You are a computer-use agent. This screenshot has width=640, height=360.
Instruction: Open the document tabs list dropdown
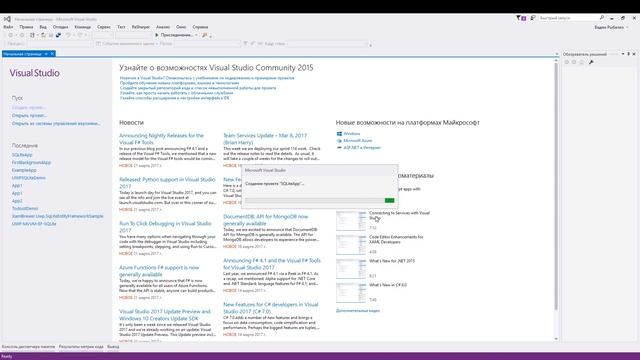coord(556,54)
